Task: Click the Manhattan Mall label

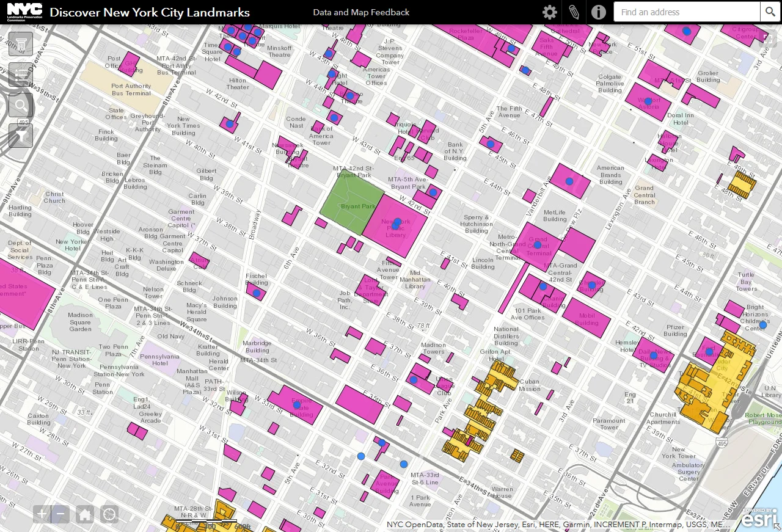Action: click(x=192, y=381)
